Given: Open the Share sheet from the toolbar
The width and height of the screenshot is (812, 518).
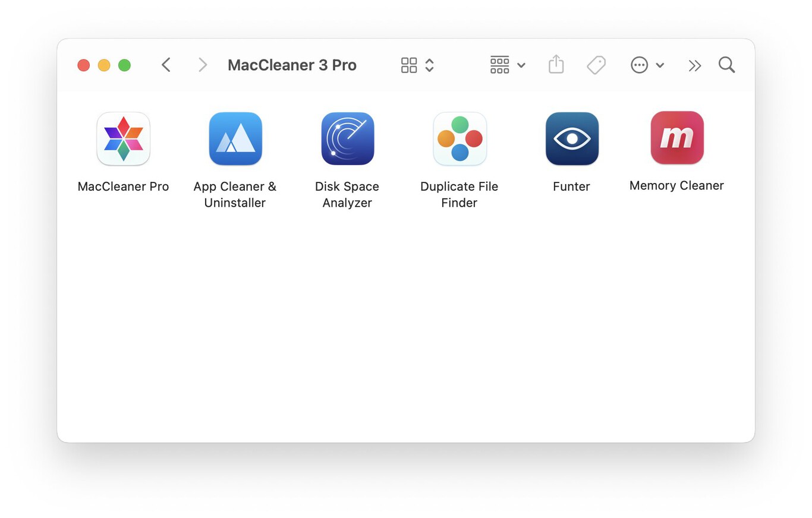Looking at the screenshot, I should point(556,65).
